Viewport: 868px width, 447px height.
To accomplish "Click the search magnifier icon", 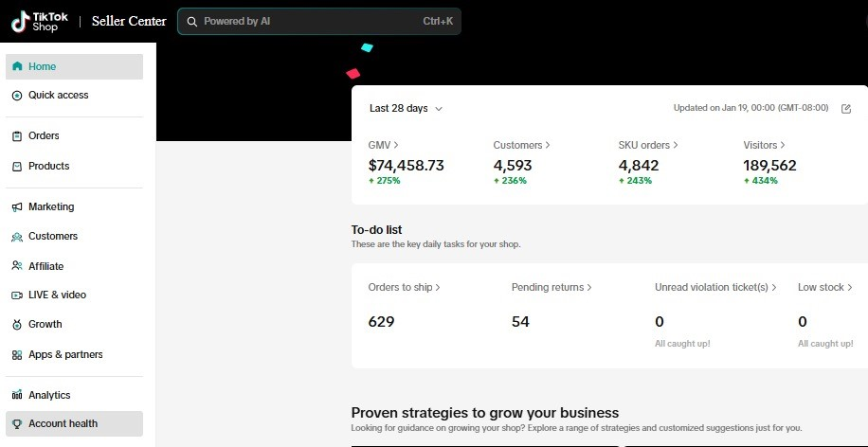I will pyautogui.click(x=191, y=21).
